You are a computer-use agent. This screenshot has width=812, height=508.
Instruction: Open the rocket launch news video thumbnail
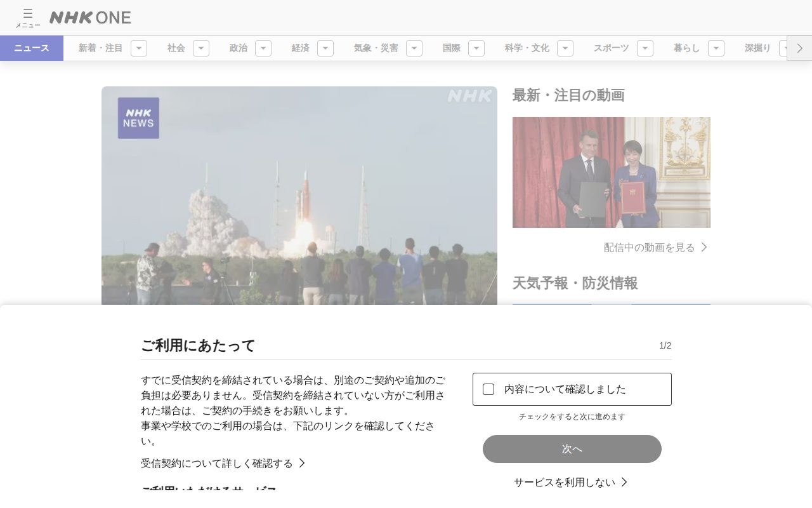coord(299,196)
